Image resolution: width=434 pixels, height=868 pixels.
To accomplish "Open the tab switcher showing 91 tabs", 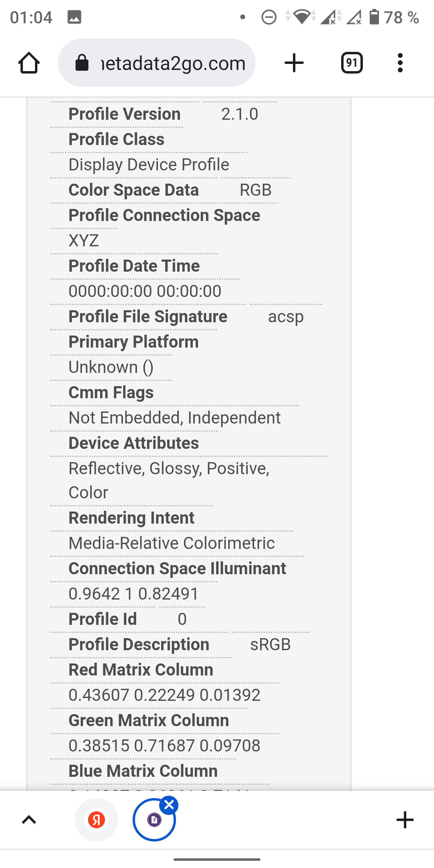I will (x=352, y=63).
